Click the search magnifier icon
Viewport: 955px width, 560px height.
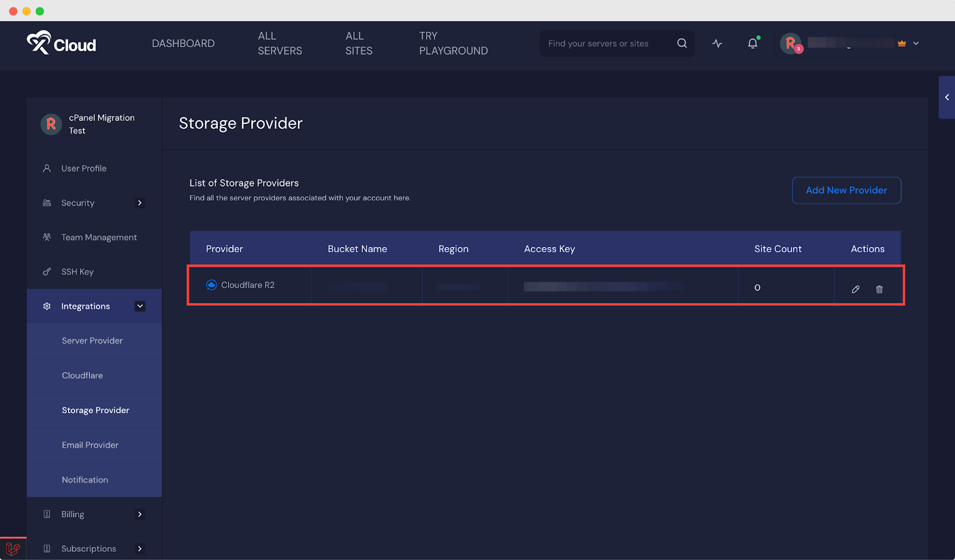tap(682, 43)
